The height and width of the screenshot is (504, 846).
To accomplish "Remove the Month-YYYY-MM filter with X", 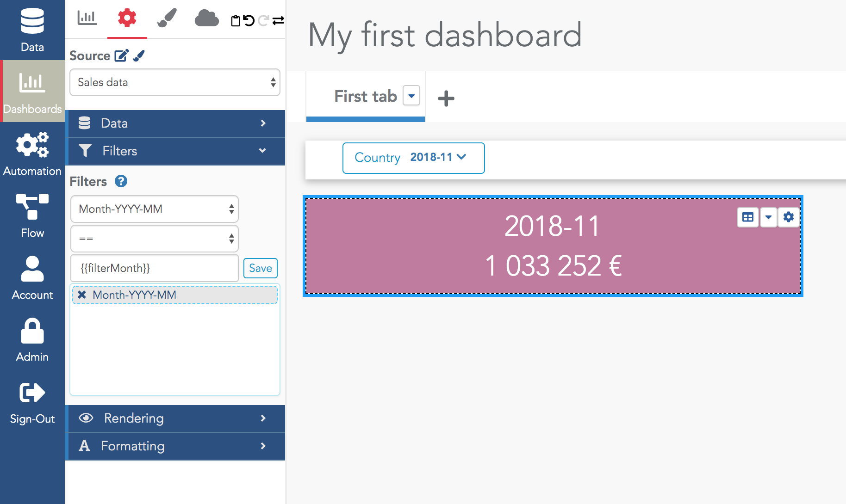I will [x=82, y=295].
